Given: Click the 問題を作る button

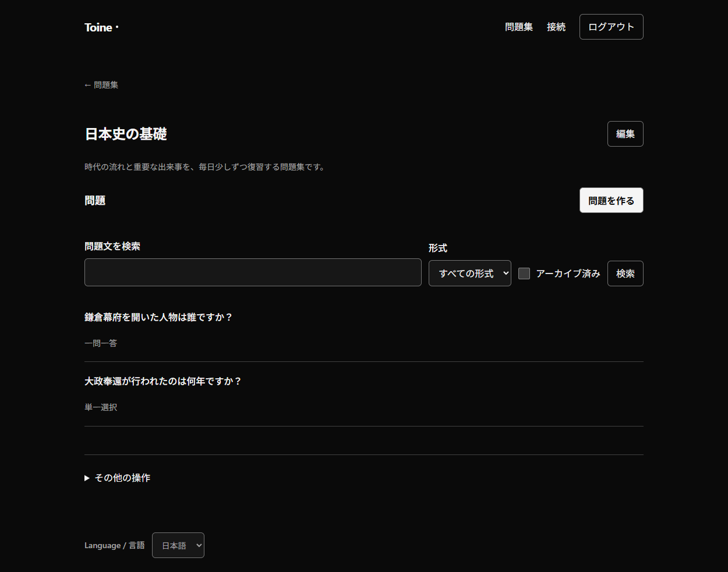Looking at the screenshot, I should pyautogui.click(x=611, y=200).
